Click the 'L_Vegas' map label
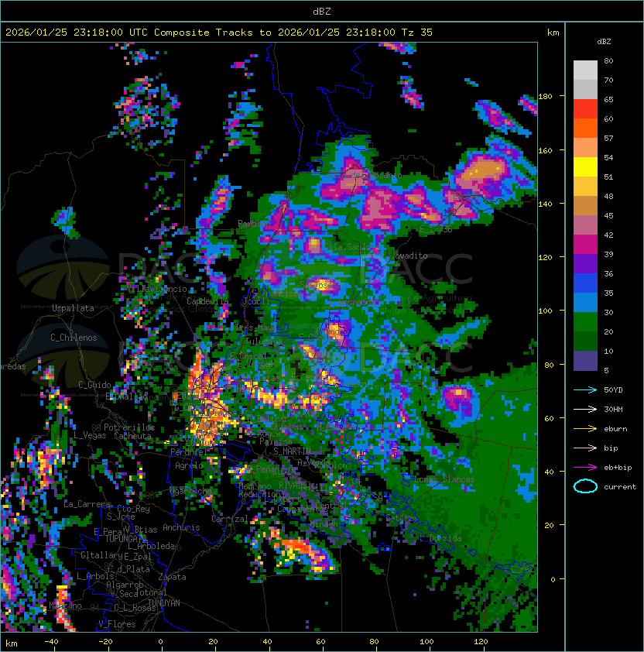The height and width of the screenshot is (652, 644). (90, 435)
